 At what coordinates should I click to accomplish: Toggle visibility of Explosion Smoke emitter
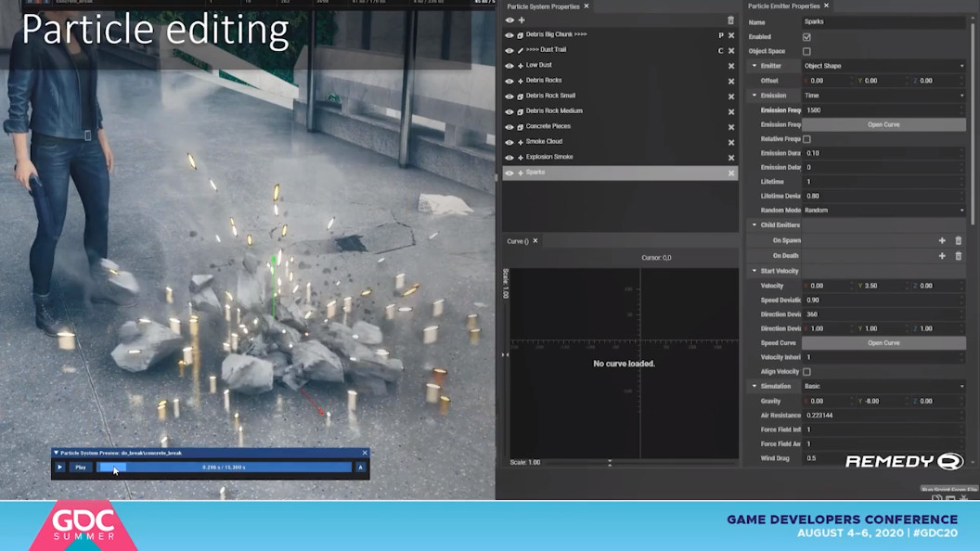509,158
